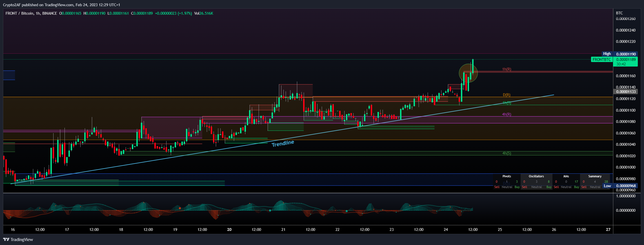This screenshot has height=245, width=644.
Task: Select the Pivots column header
Action: click(507, 176)
